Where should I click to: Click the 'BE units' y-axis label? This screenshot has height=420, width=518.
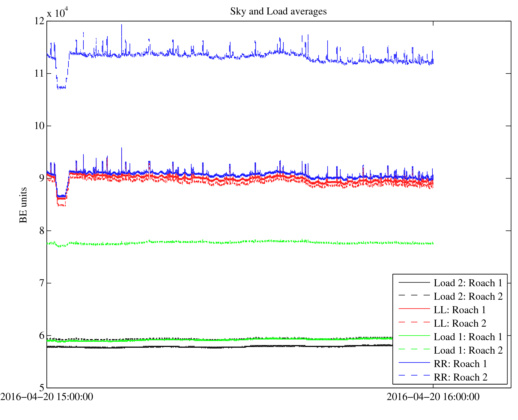[23, 205]
